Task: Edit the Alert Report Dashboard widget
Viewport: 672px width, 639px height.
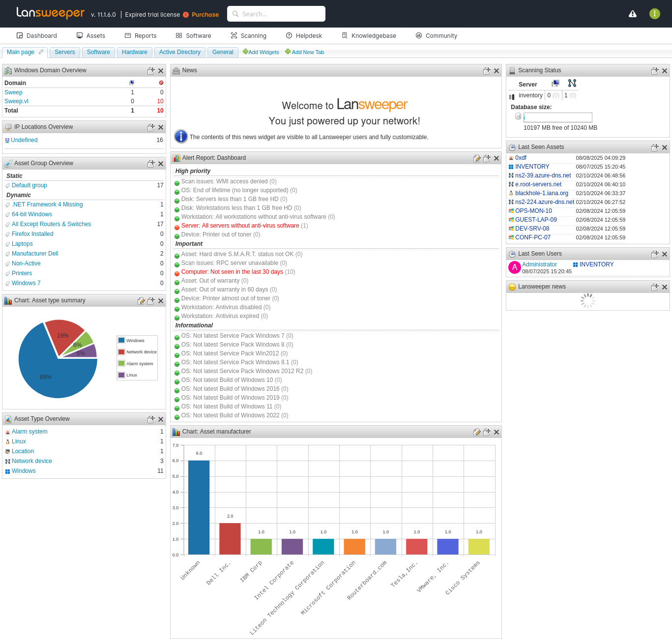Action: pyautogui.click(x=476, y=158)
